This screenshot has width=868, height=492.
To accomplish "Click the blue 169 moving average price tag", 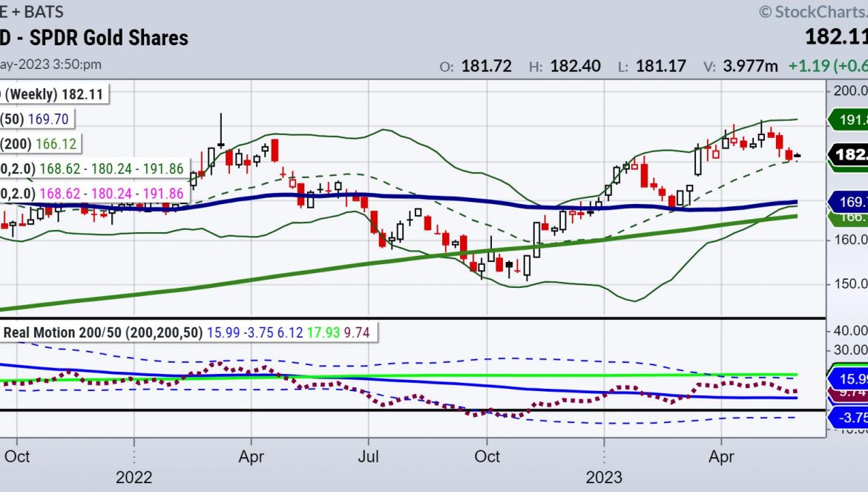I will tap(848, 201).
